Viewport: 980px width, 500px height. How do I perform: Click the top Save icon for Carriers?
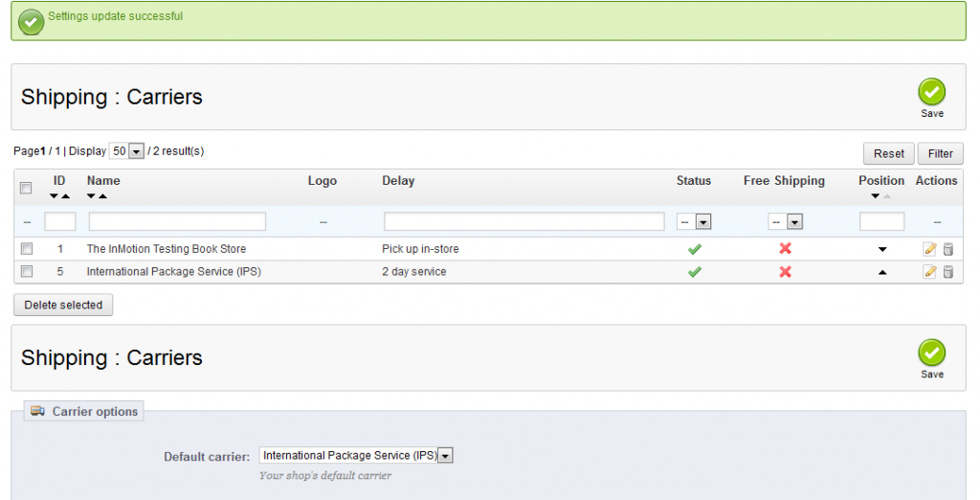(x=931, y=93)
